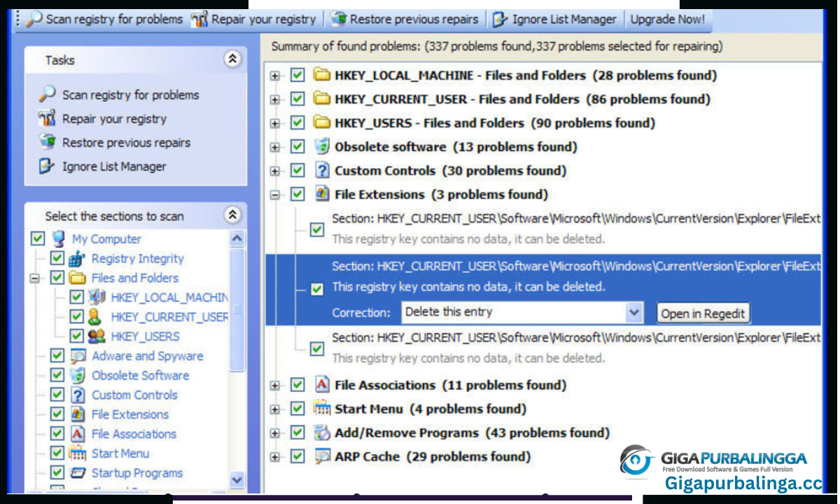840x504 pixels.
Task: Collapse the File Extensions results node
Action: click(x=275, y=195)
